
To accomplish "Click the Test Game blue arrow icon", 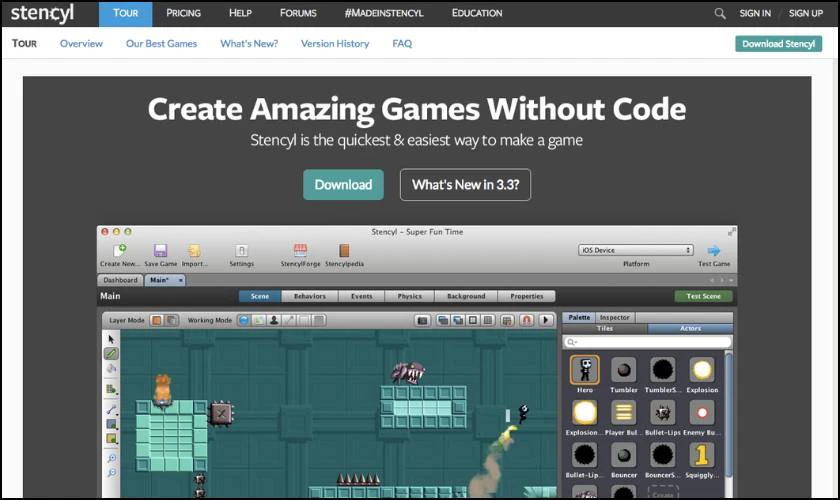I will 714,250.
